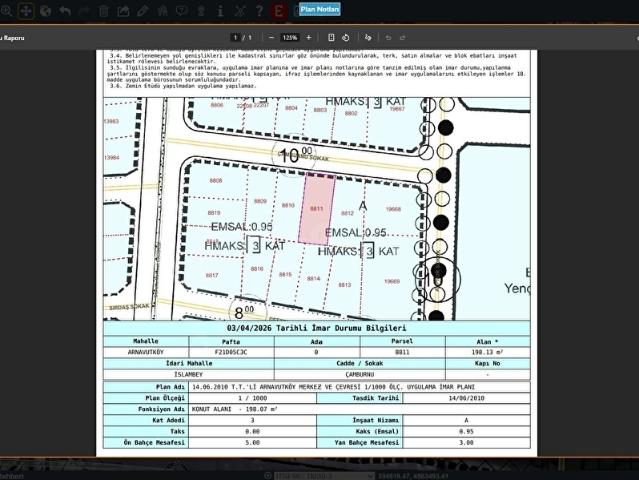Click the ÇAMBURNU cadde/sokak cell
This screenshot has height=480, width=639.
pyautogui.click(x=359, y=374)
